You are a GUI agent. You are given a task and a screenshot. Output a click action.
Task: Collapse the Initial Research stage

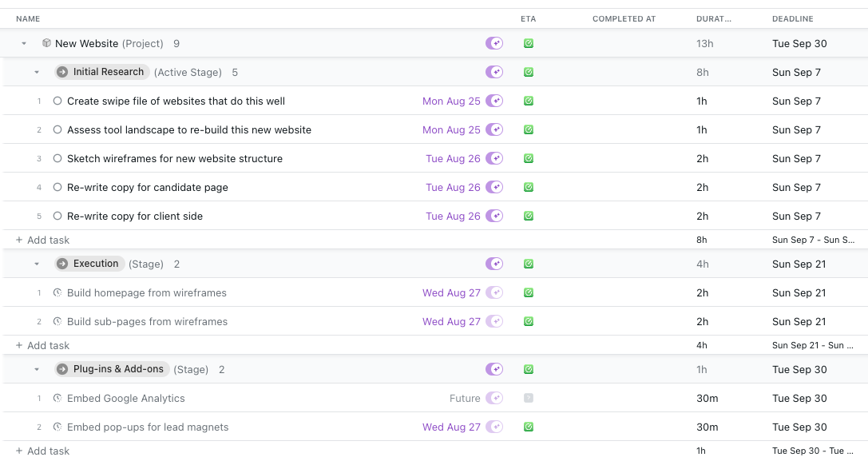pos(37,72)
